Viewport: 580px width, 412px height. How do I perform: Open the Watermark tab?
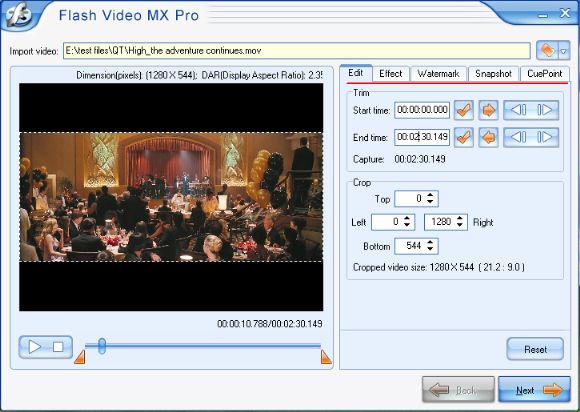click(438, 74)
